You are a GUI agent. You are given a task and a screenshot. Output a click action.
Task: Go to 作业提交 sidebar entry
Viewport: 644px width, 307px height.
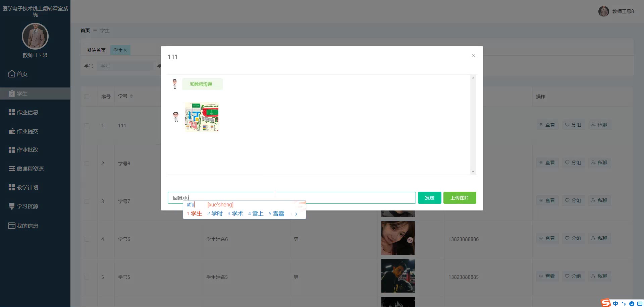point(35,131)
